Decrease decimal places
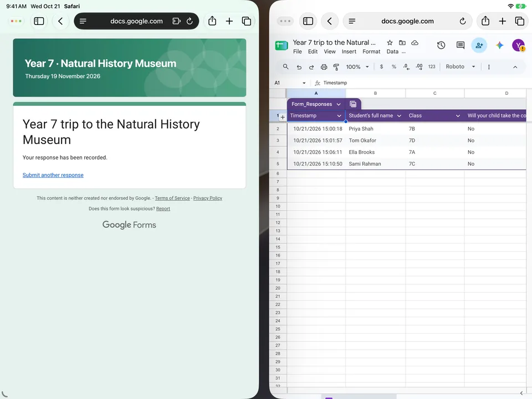Image resolution: width=532 pixels, height=399 pixels. point(406,67)
